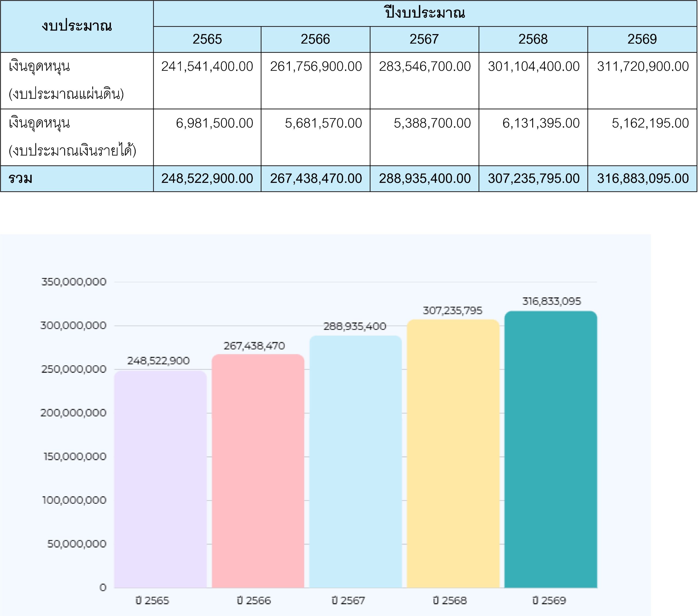Select the งบประมาณ header cell
This screenshot has width=698, height=616.
77,26
